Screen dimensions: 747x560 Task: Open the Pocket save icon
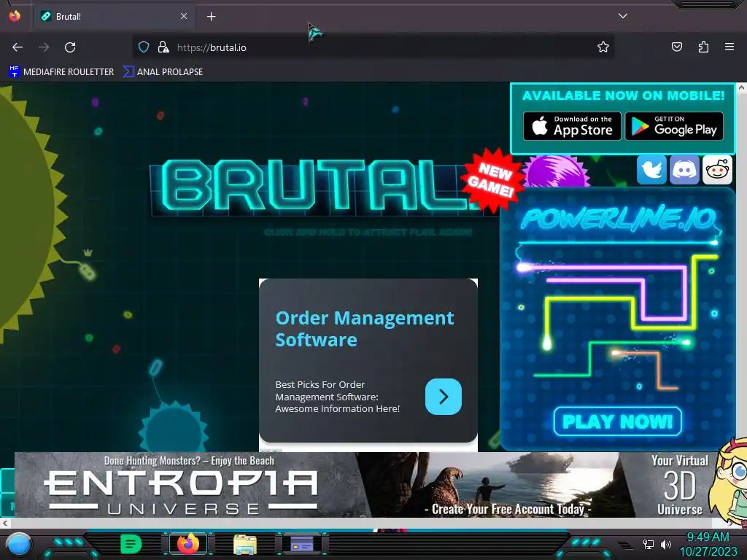tap(676, 47)
